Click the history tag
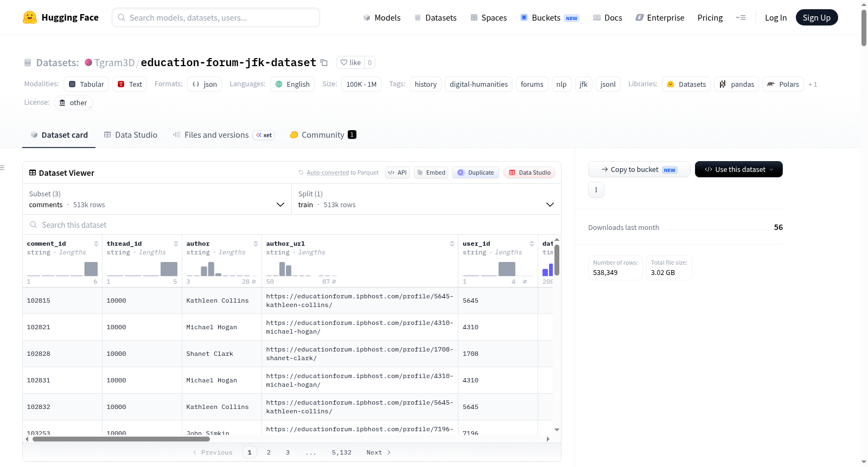Image resolution: width=868 pixels, height=467 pixels. [426, 84]
